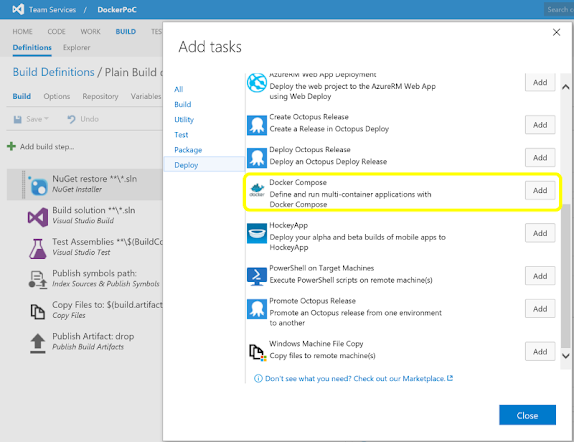Select the NuGet restore build step
Image resolution: width=574 pixels, height=442 pixels.
(x=85, y=184)
